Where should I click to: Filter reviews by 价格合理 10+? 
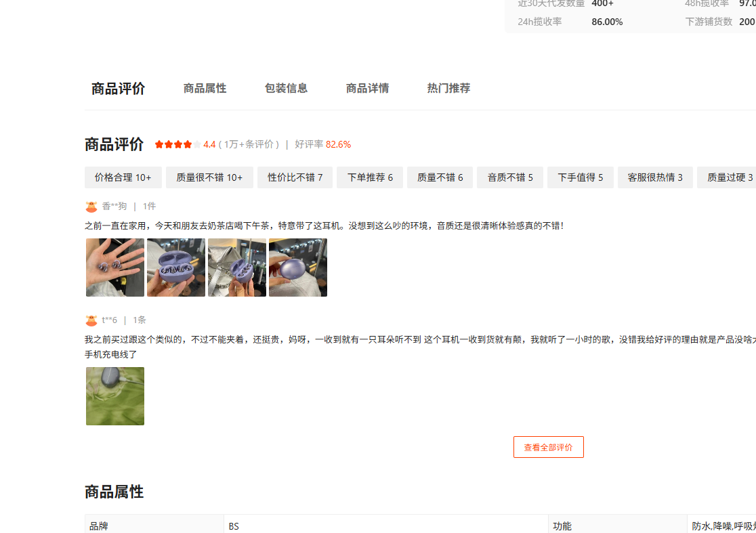tap(123, 177)
